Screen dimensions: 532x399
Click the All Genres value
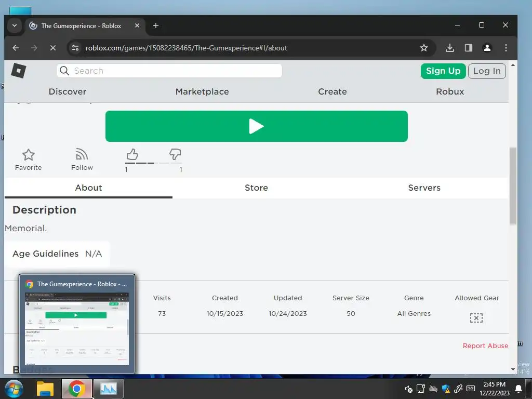[x=414, y=313]
